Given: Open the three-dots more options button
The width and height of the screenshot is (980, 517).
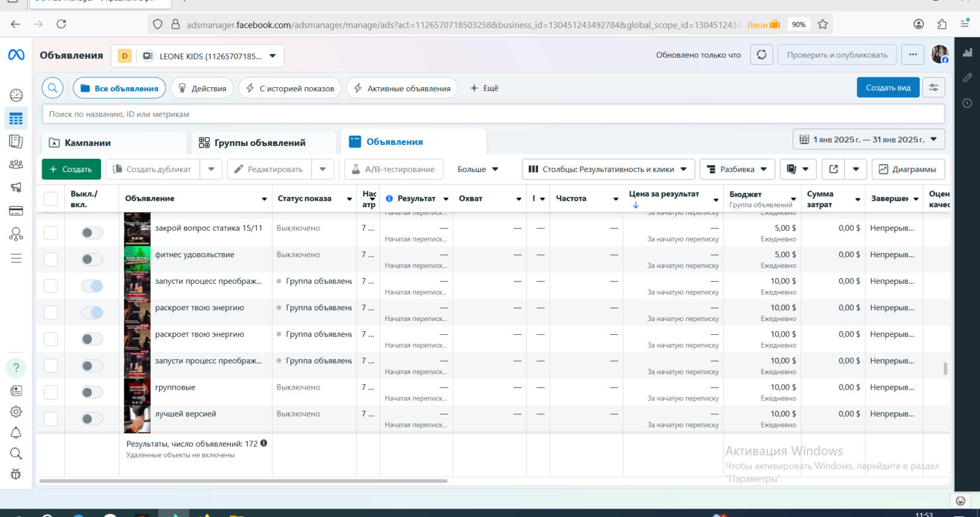Looking at the screenshot, I should pyautogui.click(x=913, y=55).
